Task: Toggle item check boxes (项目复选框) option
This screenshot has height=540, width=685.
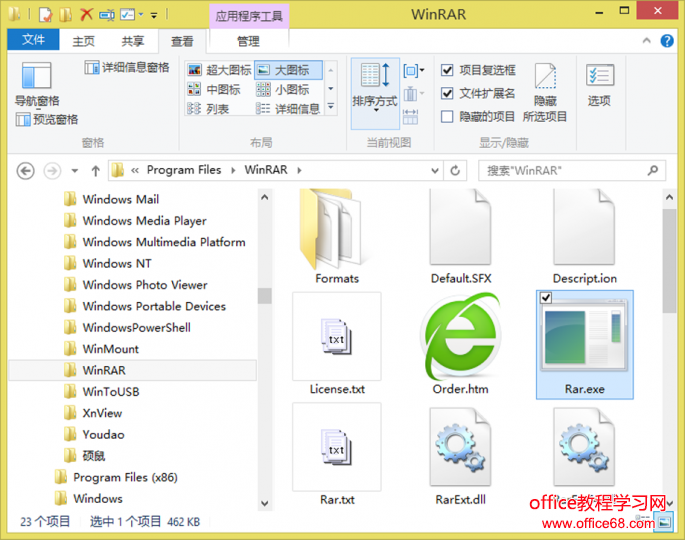Action: click(478, 70)
